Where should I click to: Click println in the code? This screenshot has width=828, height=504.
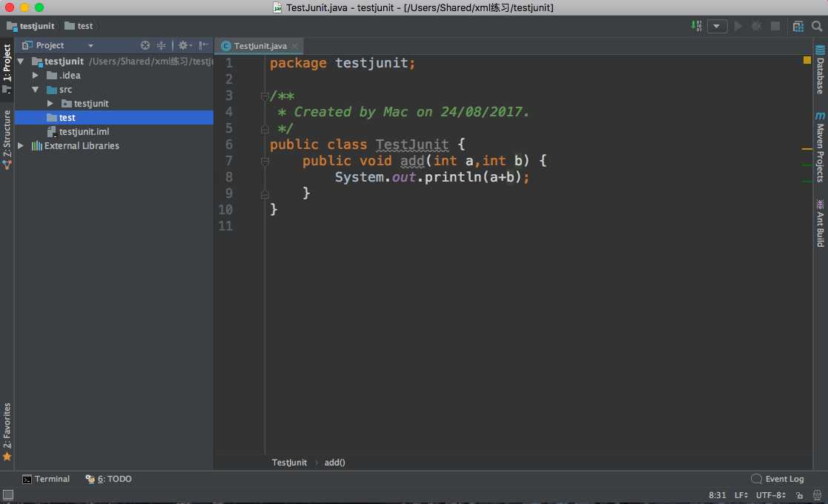click(453, 177)
